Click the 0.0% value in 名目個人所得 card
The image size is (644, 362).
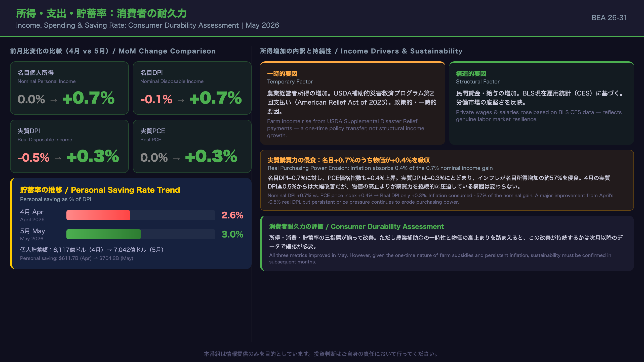[x=31, y=99]
